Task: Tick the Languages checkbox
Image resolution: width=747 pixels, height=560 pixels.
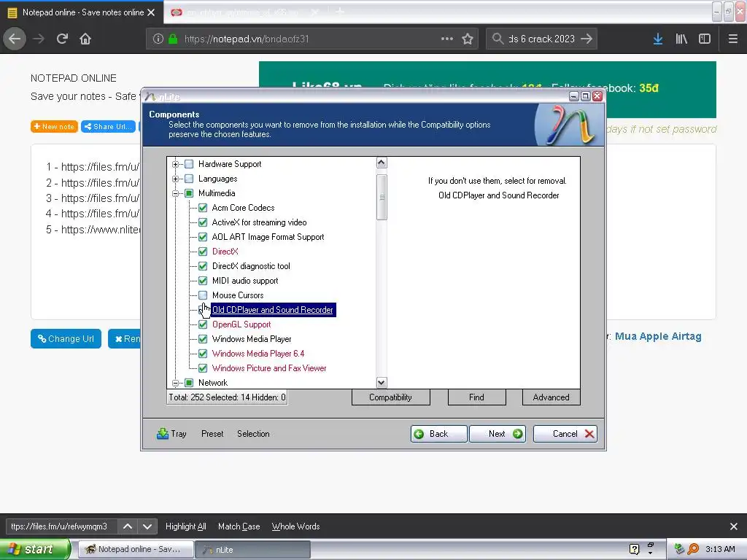Action: [x=189, y=179]
